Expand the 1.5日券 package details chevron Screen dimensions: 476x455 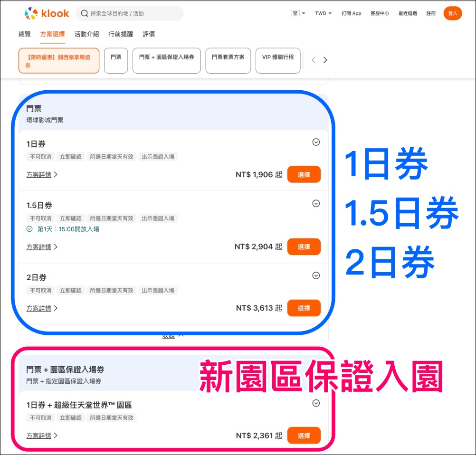(316, 204)
